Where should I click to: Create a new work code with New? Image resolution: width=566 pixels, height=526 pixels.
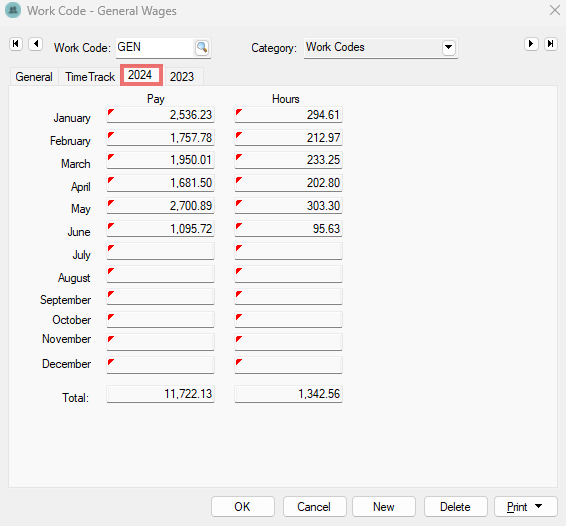tap(384, 507)
